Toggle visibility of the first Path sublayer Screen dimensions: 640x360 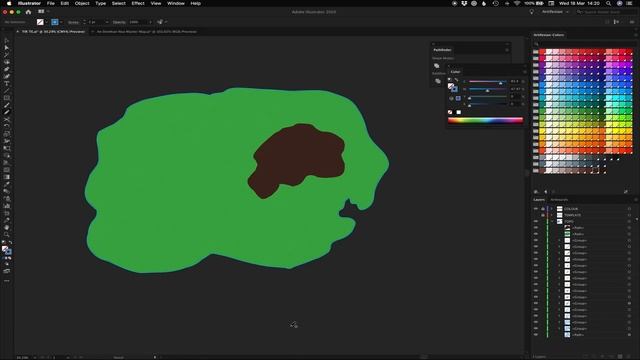(x=536, y=228)
